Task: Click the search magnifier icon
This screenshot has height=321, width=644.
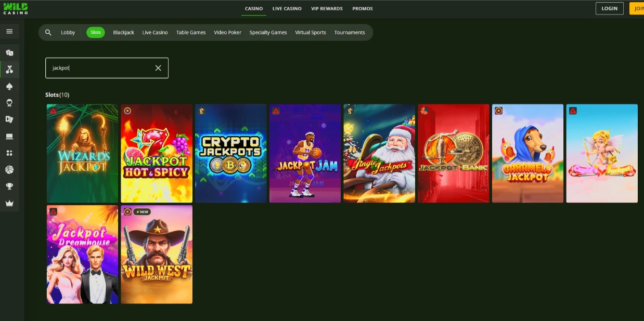Action: 48,32
